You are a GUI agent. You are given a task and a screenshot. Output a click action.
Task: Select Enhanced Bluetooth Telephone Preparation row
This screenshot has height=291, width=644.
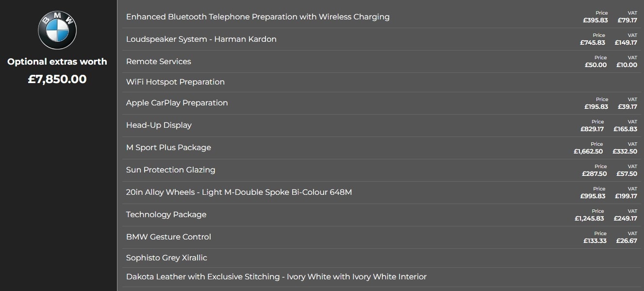point(258,17)
